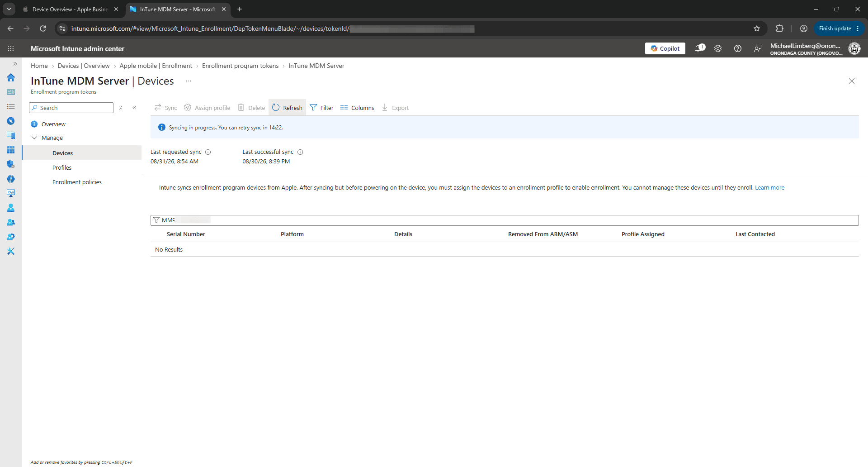
Task: Open notifications bell in header
Action: coord(699,48)
